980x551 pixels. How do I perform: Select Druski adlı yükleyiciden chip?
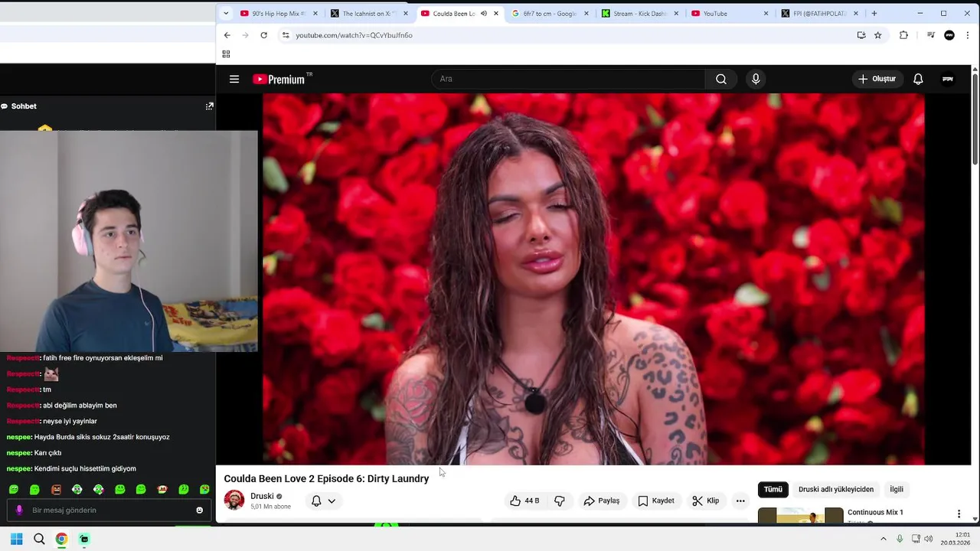(836, 489)
